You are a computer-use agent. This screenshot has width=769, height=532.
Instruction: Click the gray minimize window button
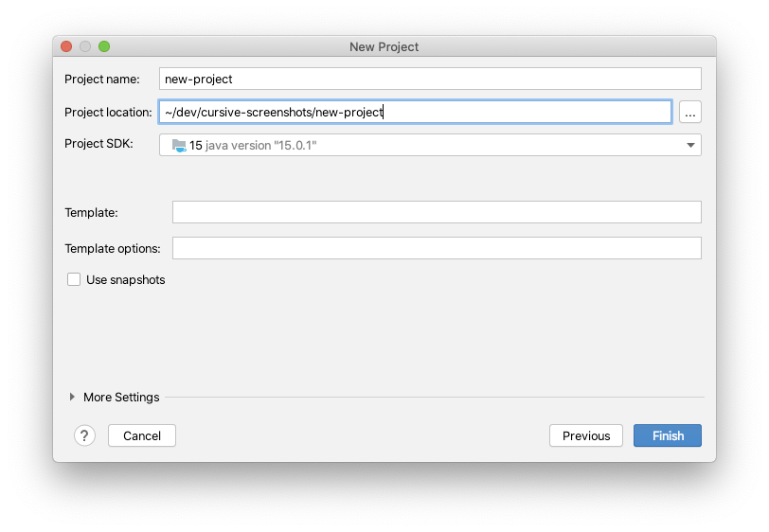pos(85,46)
